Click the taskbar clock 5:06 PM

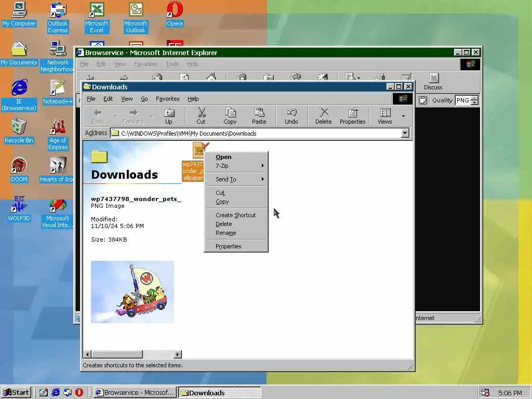tap(510, 393)
